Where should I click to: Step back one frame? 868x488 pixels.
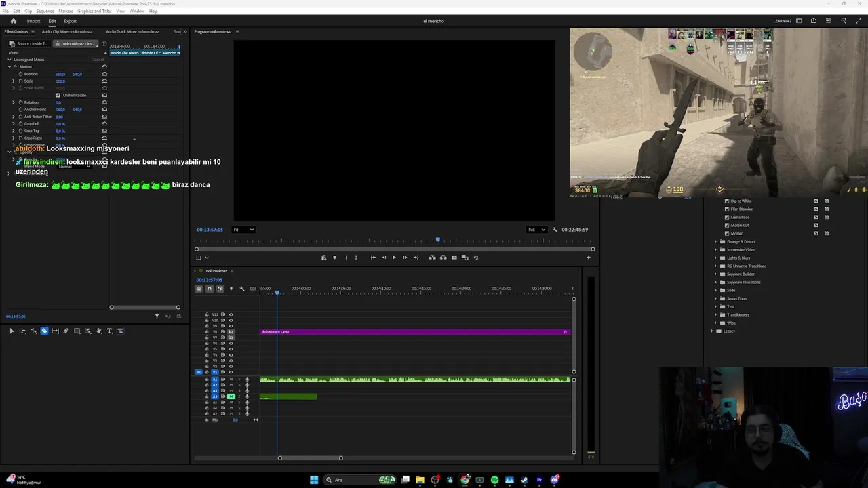[384, 258]
